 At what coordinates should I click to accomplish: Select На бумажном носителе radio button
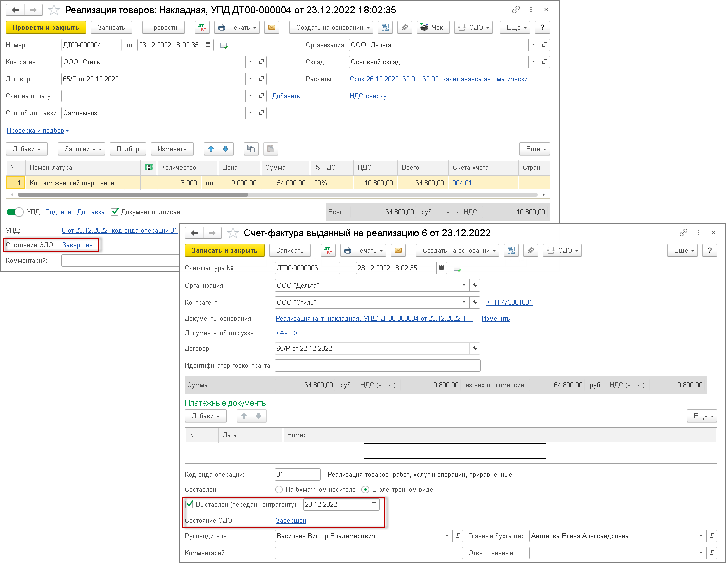coord(279,489)
